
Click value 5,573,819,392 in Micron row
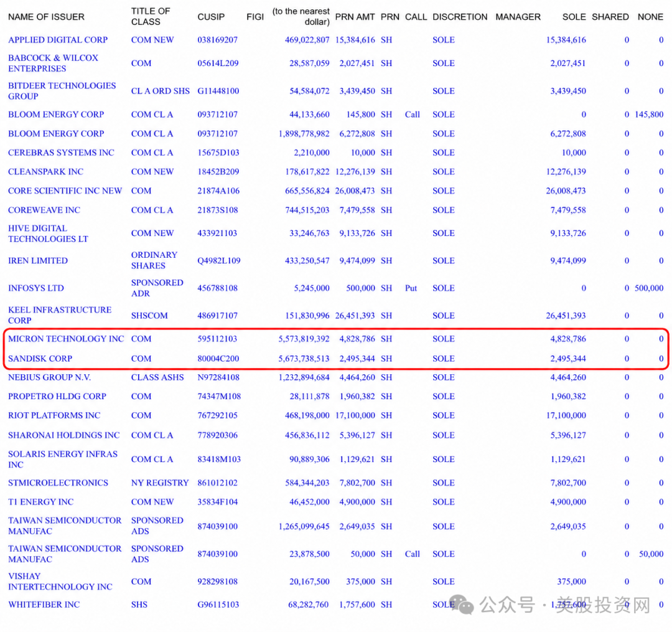(304, 339)
